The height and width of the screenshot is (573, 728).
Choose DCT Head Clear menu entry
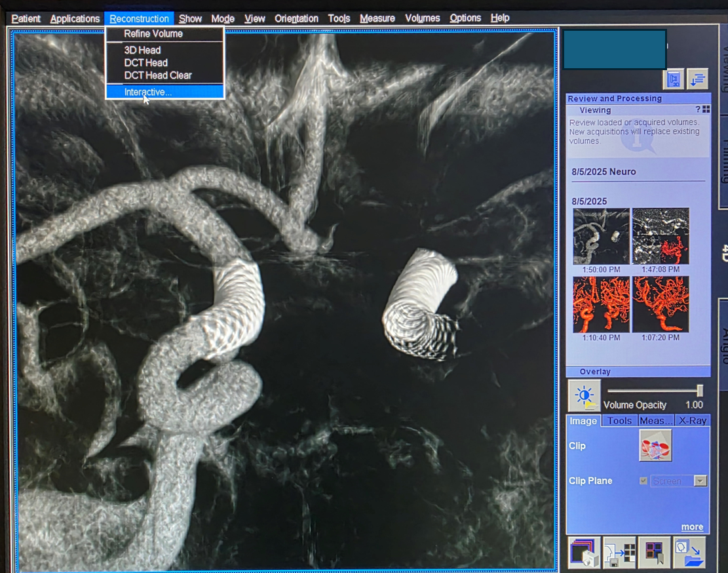coord(158,75)
